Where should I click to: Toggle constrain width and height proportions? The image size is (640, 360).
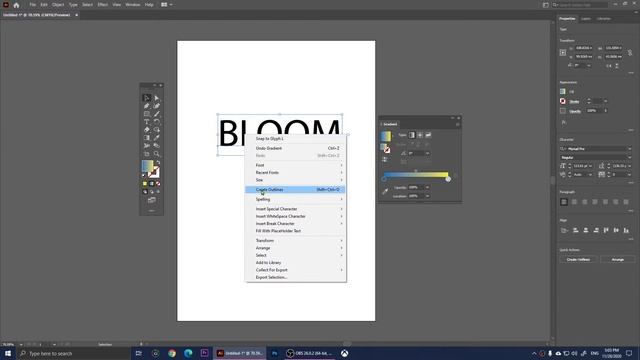(x=630, y=53)
